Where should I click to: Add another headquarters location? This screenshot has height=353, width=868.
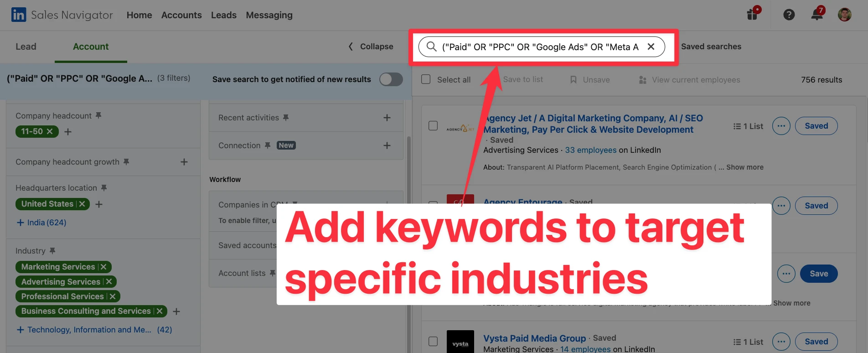tap(99, 204)
